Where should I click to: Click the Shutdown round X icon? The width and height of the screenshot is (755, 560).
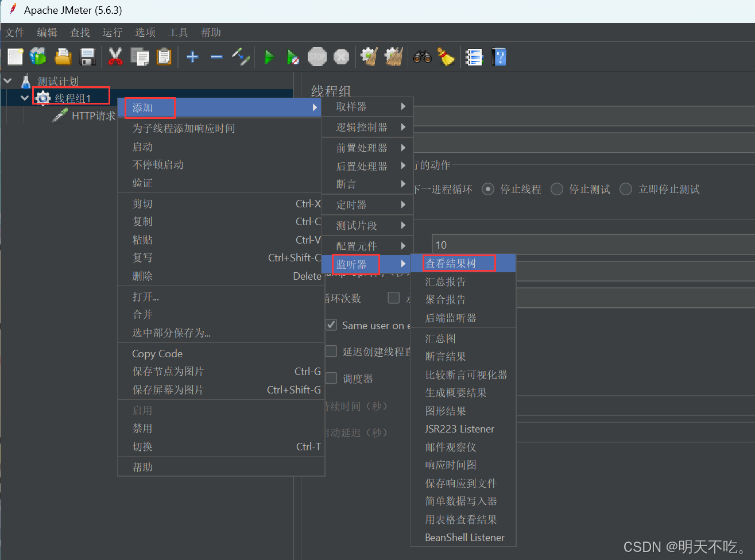(341, 56)
